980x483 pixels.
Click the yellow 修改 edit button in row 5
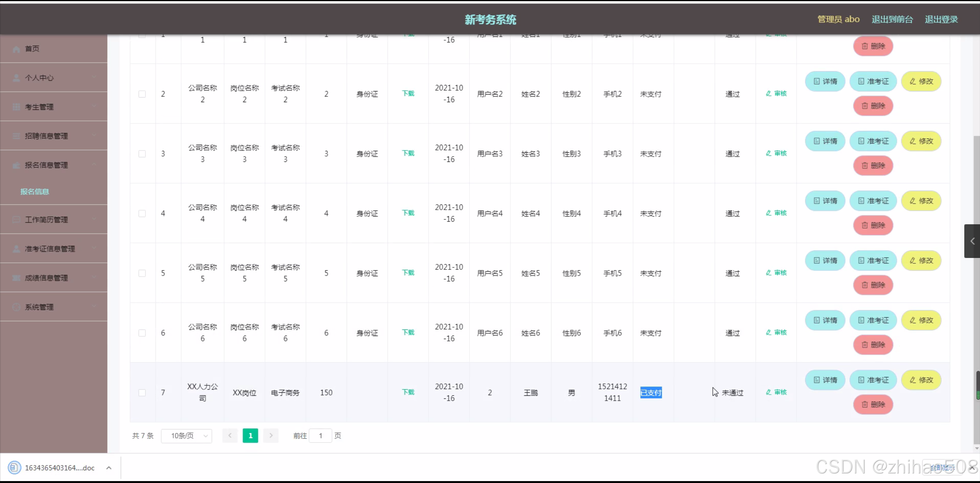(x=921, y=261)
